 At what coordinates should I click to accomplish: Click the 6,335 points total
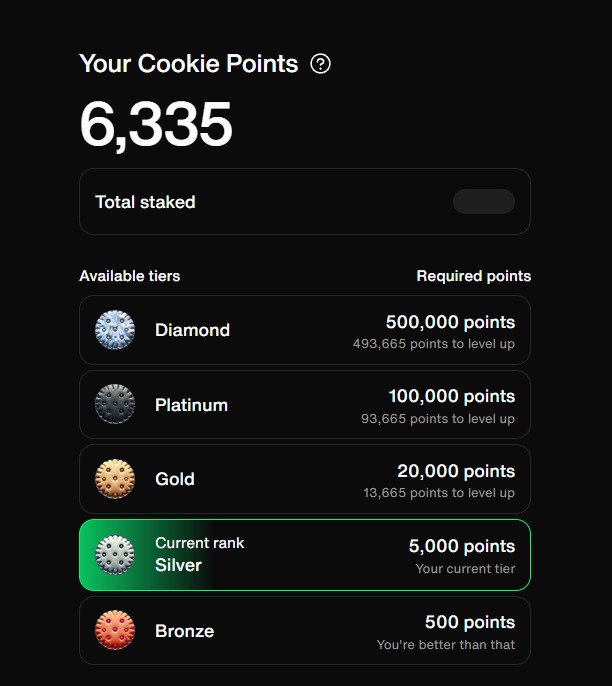tap(156, 125)
